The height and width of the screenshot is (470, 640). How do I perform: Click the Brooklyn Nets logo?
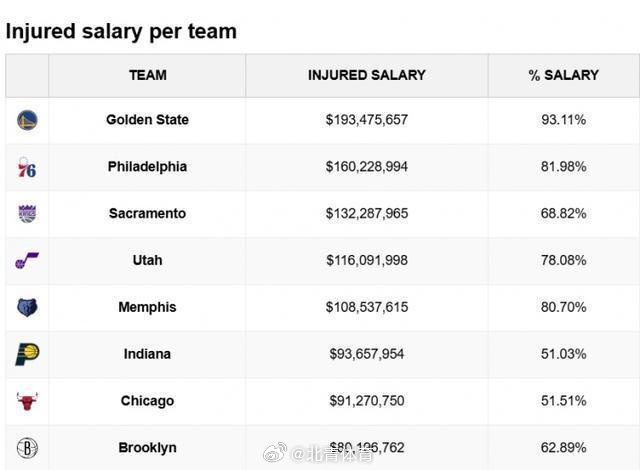tap(27, 447)
